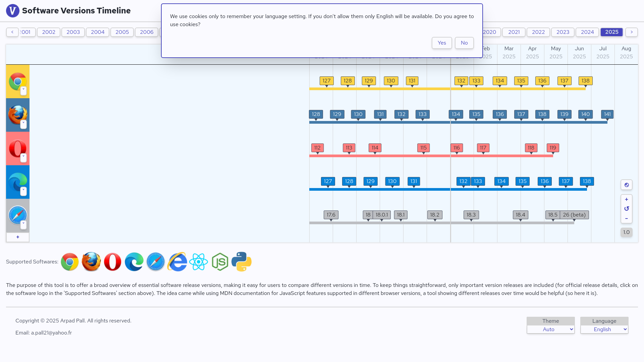Decline cookies with the No button

(x=464, y=43)
